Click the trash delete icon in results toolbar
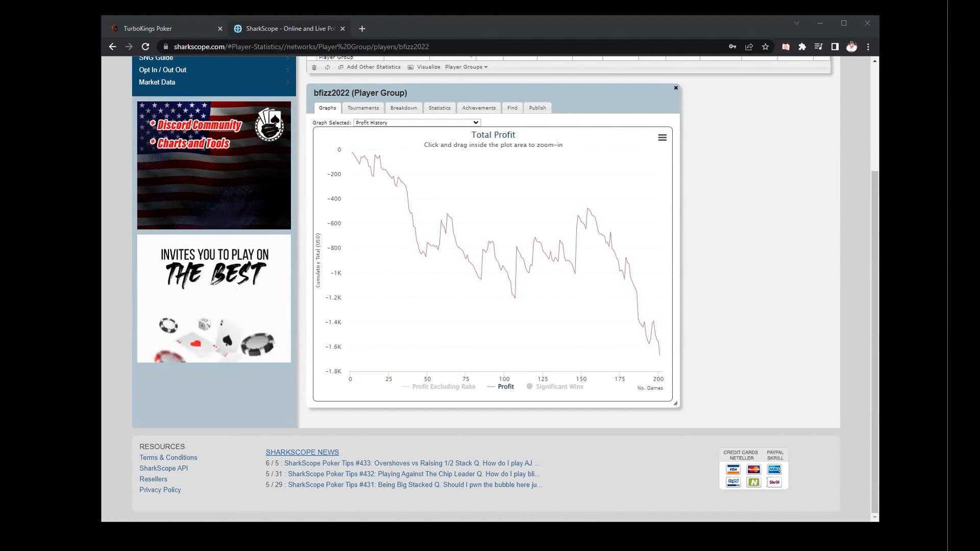This screenshot has height=551, width=980. [314, 67]
